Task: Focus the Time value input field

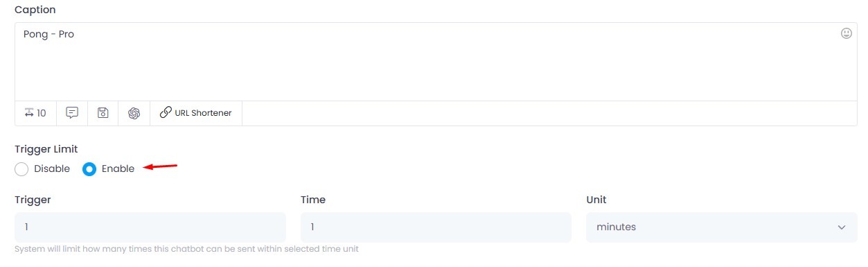Action: click(x=436, y=227)
